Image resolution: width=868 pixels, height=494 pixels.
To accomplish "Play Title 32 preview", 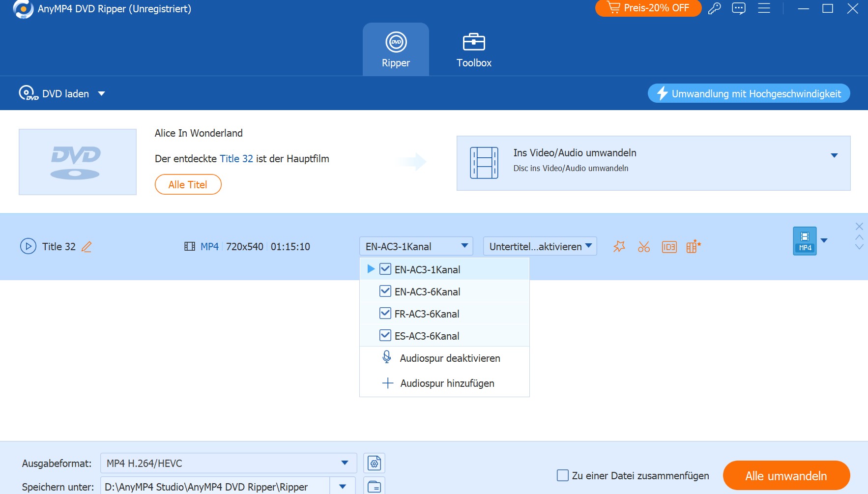I will [28, 246].
